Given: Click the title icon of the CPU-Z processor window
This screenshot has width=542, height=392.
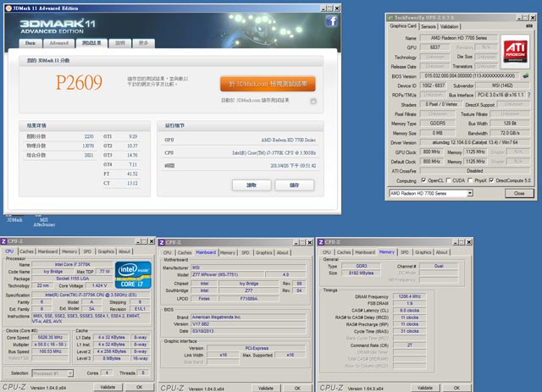Looking at the screenshot, I should click(3, 241).
